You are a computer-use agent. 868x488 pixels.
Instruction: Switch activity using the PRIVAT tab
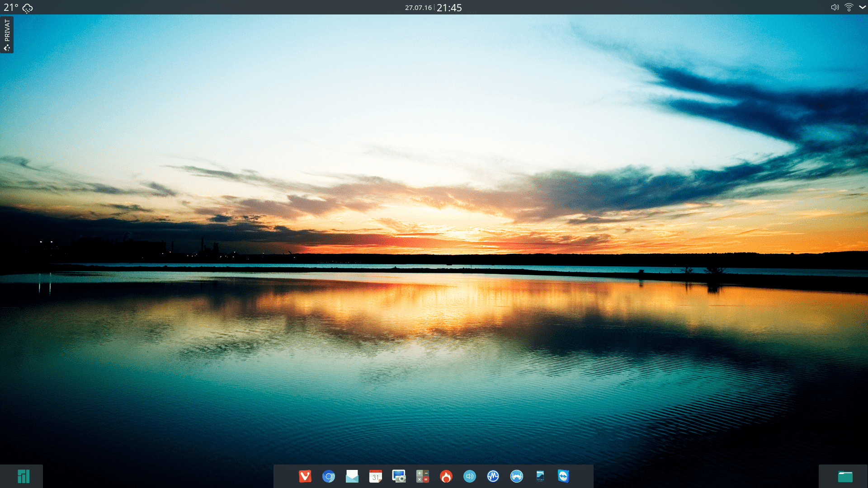[7, 35]
